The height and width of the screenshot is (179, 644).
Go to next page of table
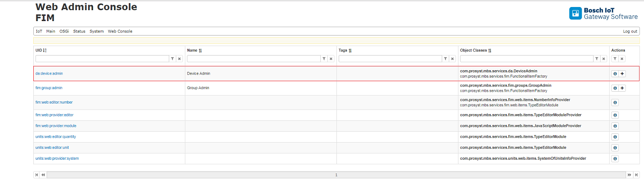pyautogui.click(x=630, y=175)
